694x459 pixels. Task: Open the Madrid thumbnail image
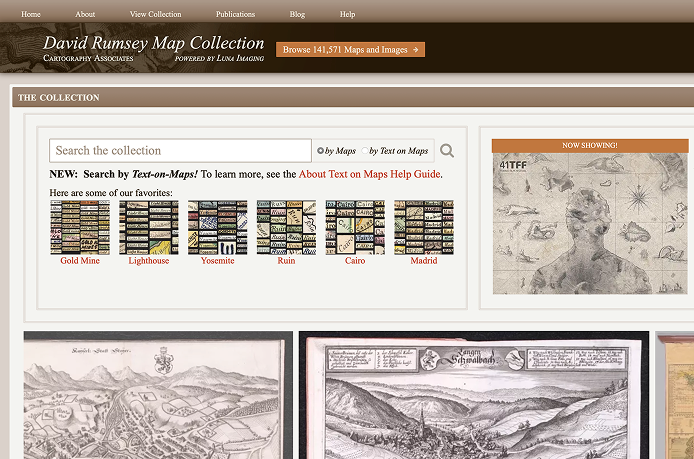click(424, 228)
